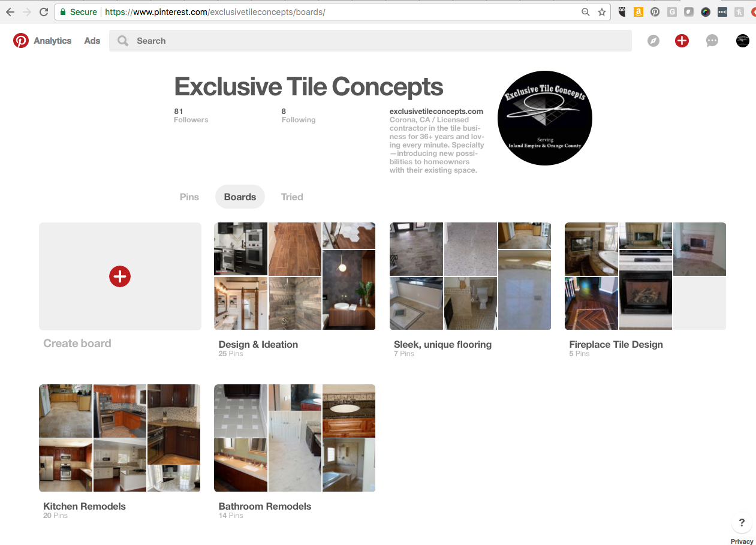Viewport: 756px width, 545px height.
Task: Click the red plus icon in header
Action: [682, 41]
